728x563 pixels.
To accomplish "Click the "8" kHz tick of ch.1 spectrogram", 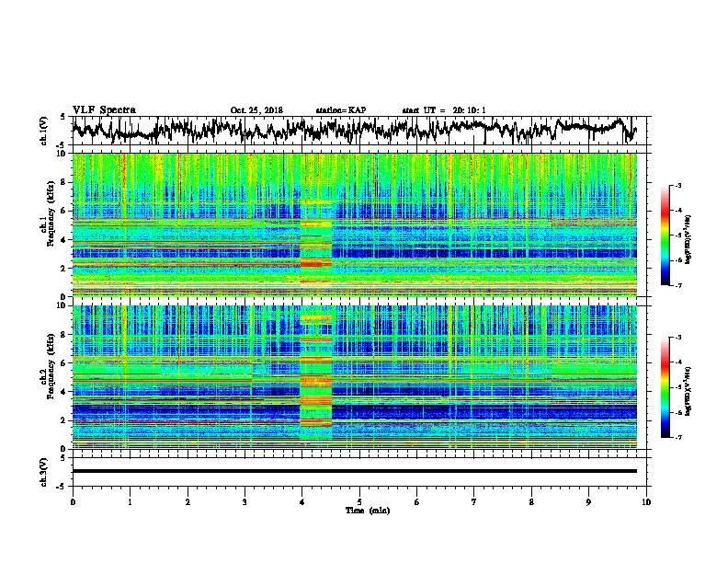I will point(64,182).
